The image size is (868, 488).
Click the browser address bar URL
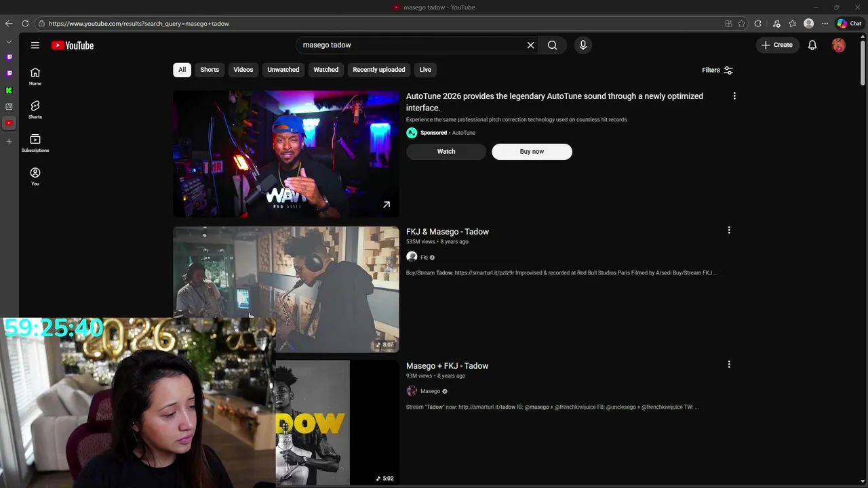[139, 24]
